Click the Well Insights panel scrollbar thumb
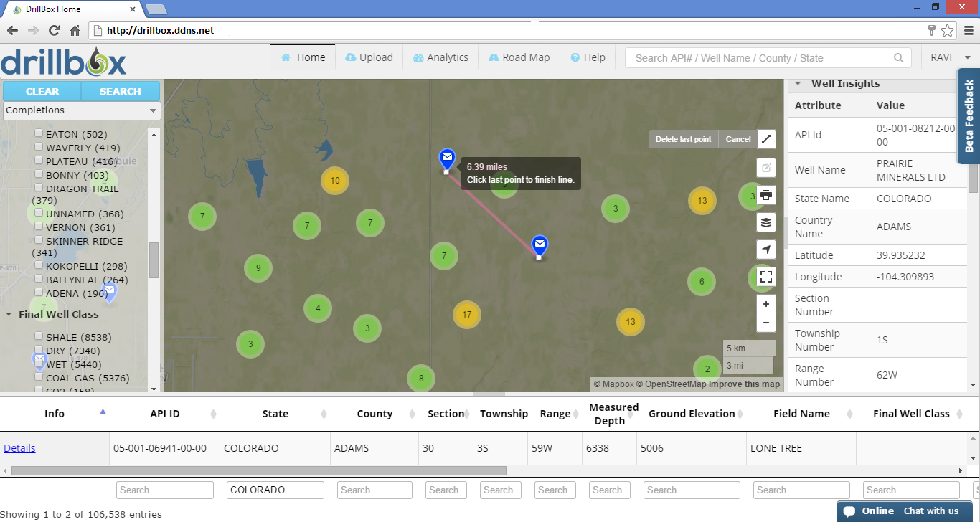Image resolution: width=980 pixels, height=522 pixels. 973,176
